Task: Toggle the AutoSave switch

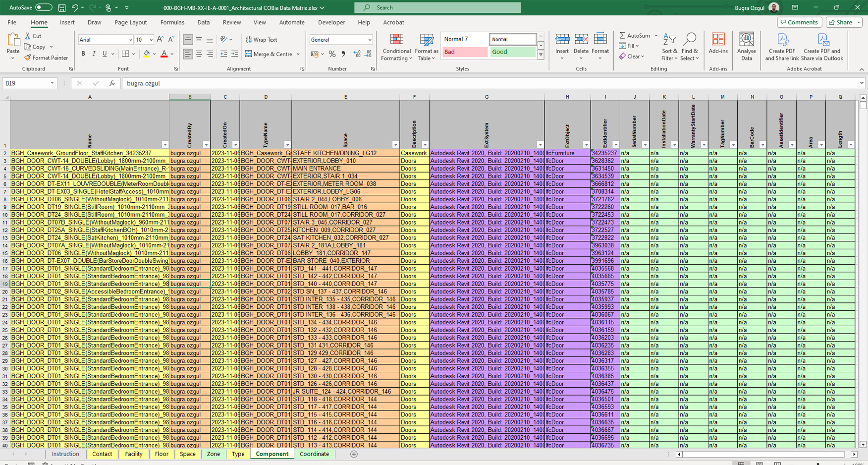Action: click(x=44, y=7)
